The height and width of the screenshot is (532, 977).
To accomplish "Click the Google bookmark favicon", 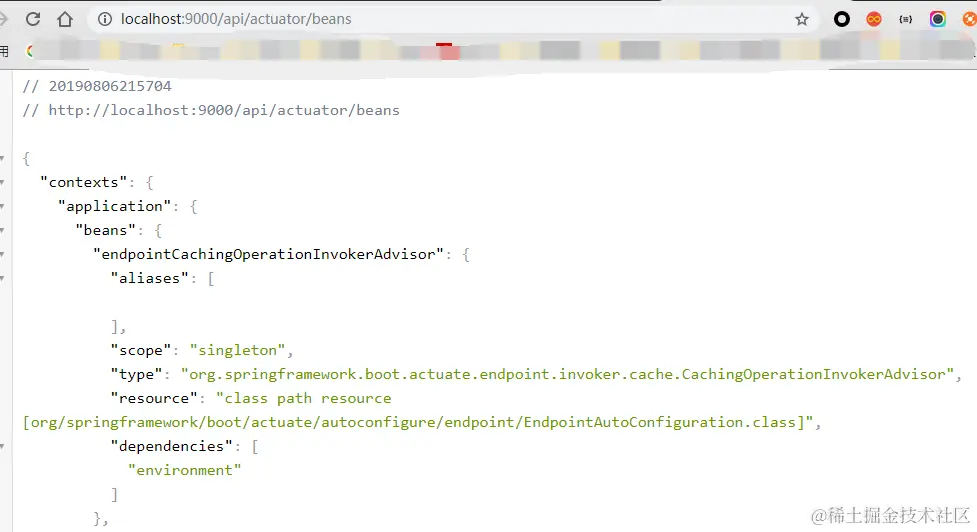I will 29,51.
